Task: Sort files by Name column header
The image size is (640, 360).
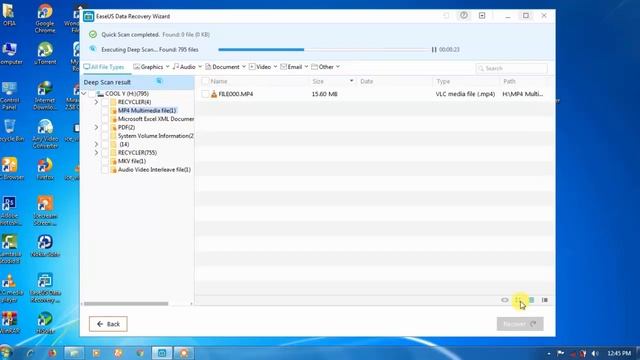Action: pyautogui.click(x=219, y=81)
